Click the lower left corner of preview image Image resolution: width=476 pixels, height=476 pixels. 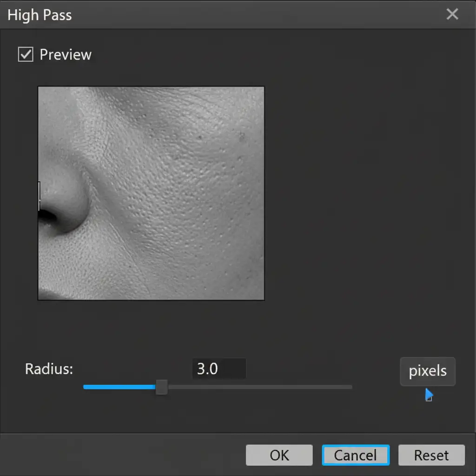[x=42, y=296]
